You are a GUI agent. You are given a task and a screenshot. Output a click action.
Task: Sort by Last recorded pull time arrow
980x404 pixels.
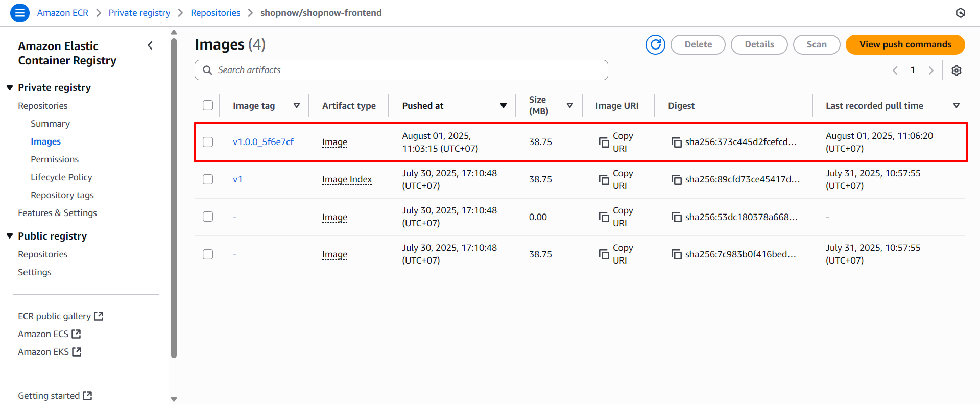coord(957,106)
